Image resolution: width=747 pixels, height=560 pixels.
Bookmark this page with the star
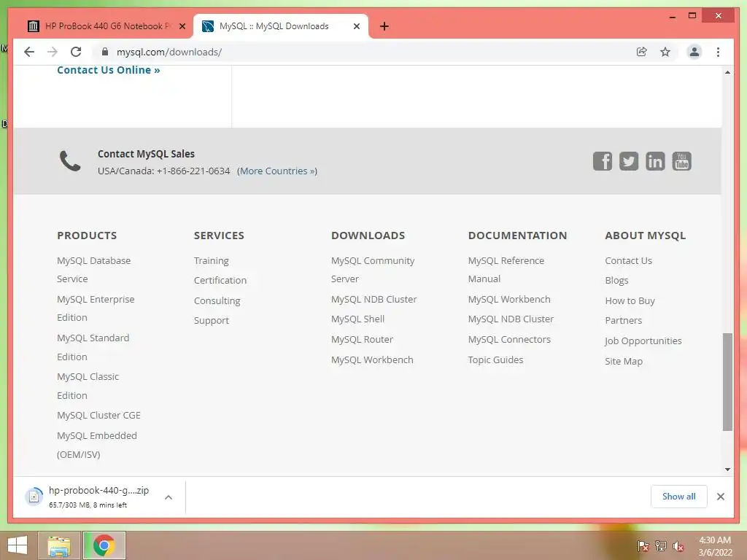tap(665, 52)
